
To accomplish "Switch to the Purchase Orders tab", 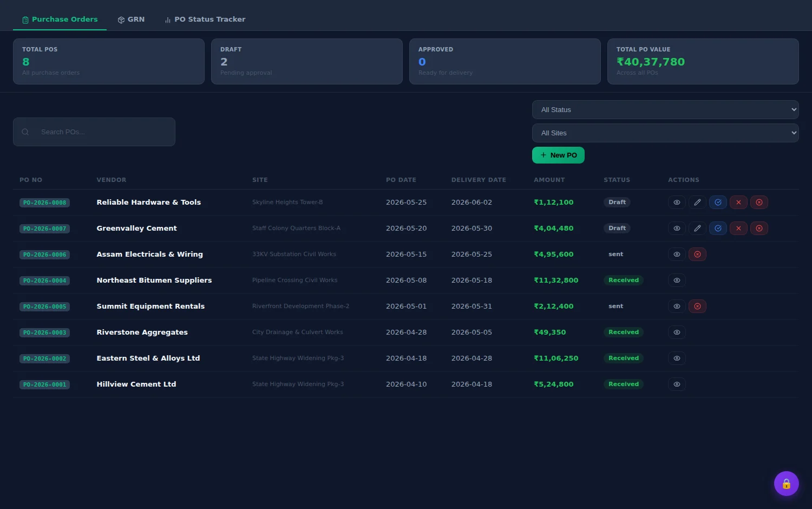I will pos(60,19).
